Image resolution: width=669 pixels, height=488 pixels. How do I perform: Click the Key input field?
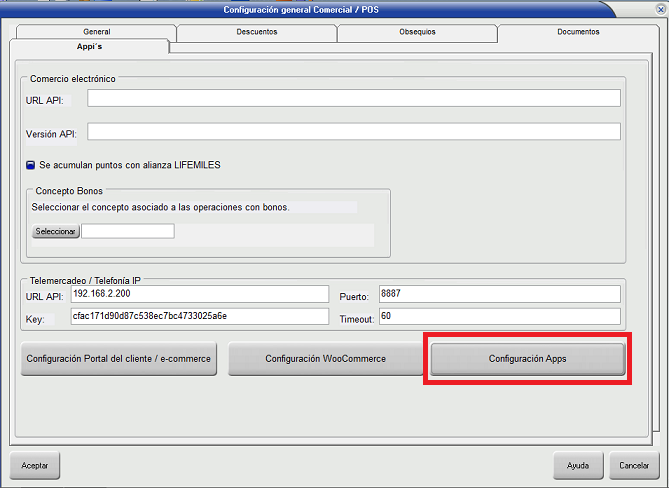pyautogui.click(x=199, y=317)
